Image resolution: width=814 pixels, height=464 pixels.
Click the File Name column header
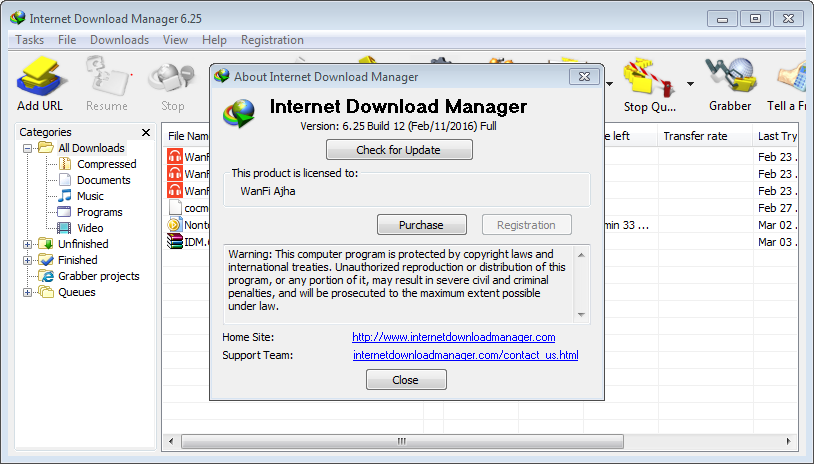(187, 136)
